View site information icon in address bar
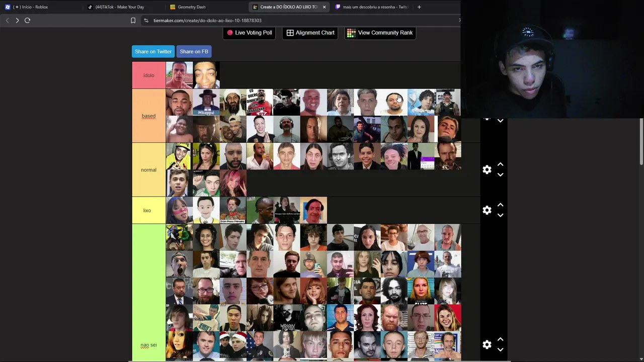Image resolution: width=644 pixels, height=362 pixels. point(146,21)
